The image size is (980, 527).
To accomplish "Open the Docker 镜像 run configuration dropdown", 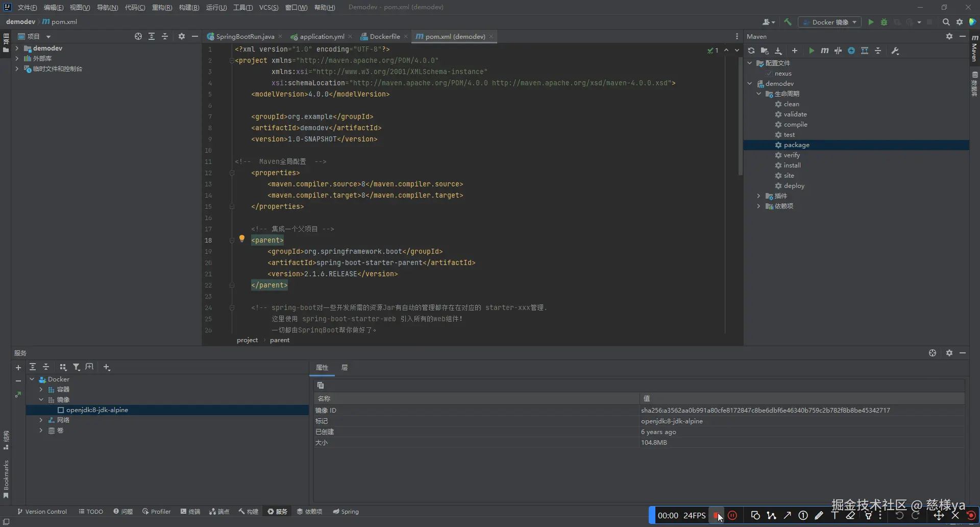I will coord(830,22).
